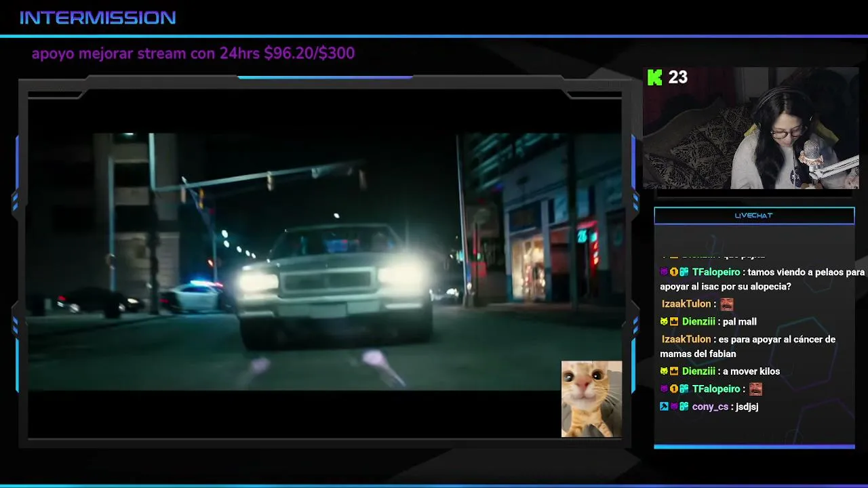Click the chat text 'jsdjsj'
This screenshot has width=868, height=488.
[x=747, y=407]
